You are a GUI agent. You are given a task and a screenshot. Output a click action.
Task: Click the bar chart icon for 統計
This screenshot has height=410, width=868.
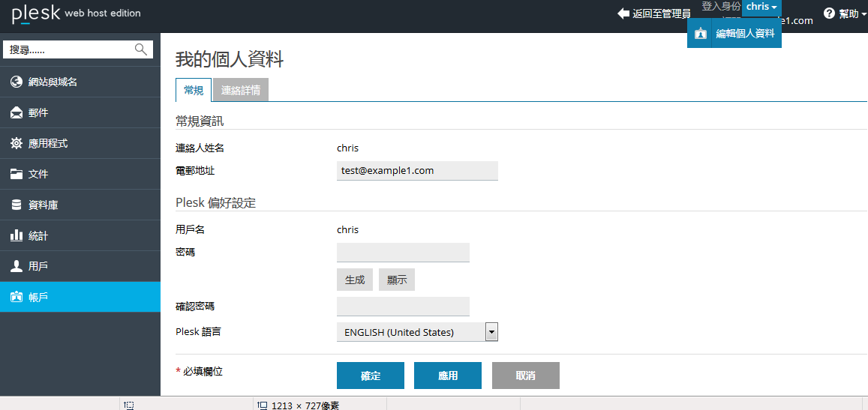17,235
